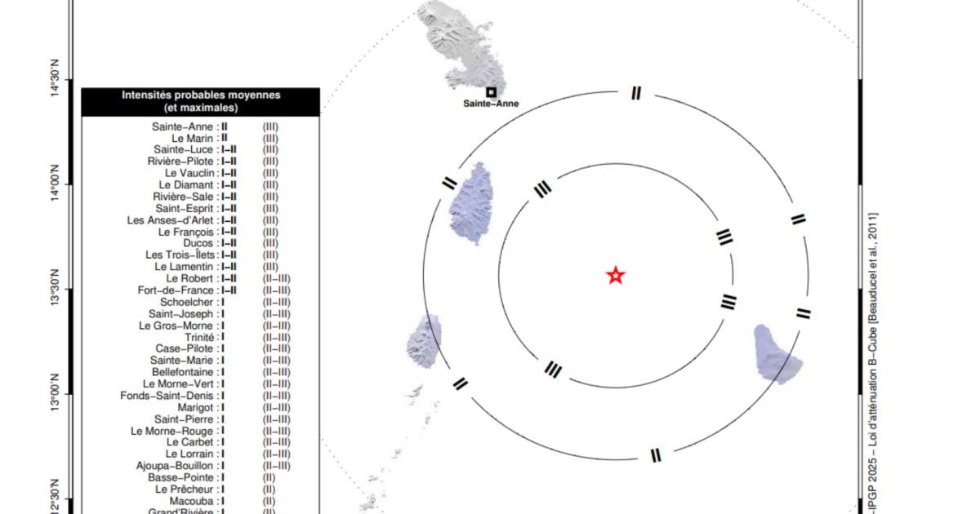Click the 13°00'N latitude axis label

pos(56,393)
